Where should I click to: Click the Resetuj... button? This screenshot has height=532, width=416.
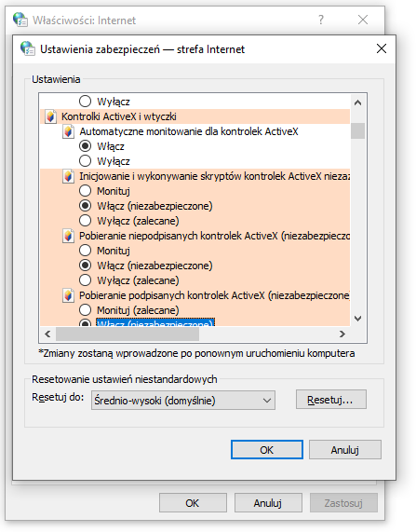[331, 400]
